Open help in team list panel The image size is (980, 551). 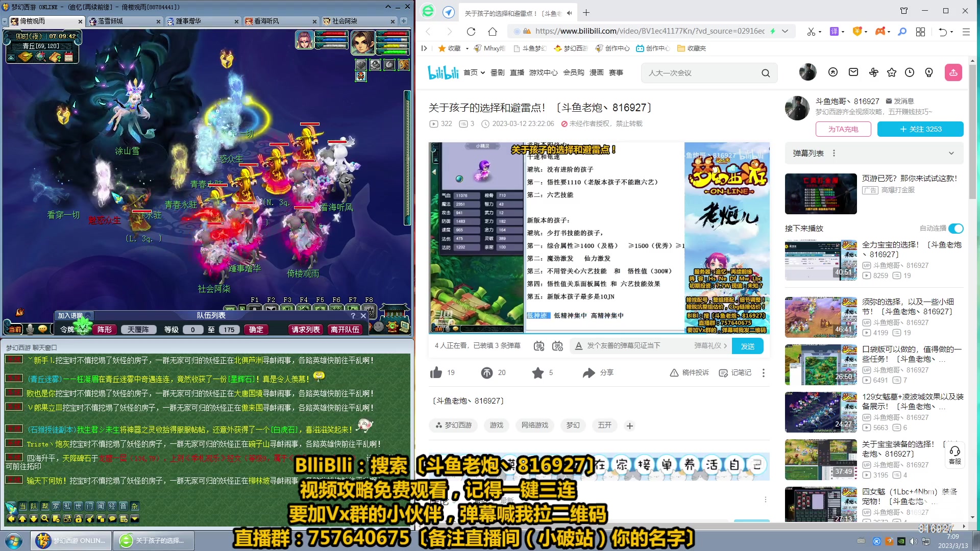tap(353, 316)
